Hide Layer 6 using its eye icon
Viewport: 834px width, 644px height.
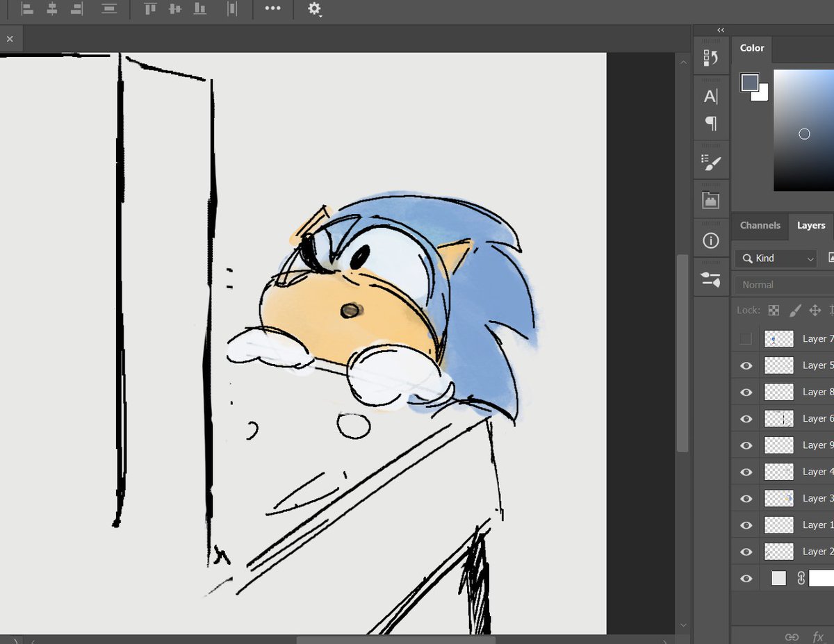746,419
